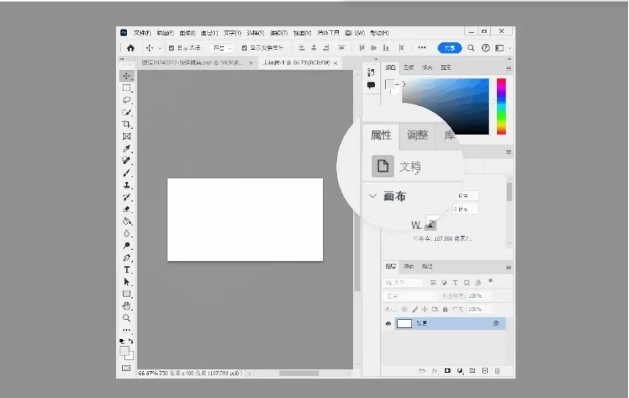629x398 pixels.
Task: Select the Horizontal Type tool
Action: tap(127, 270)
